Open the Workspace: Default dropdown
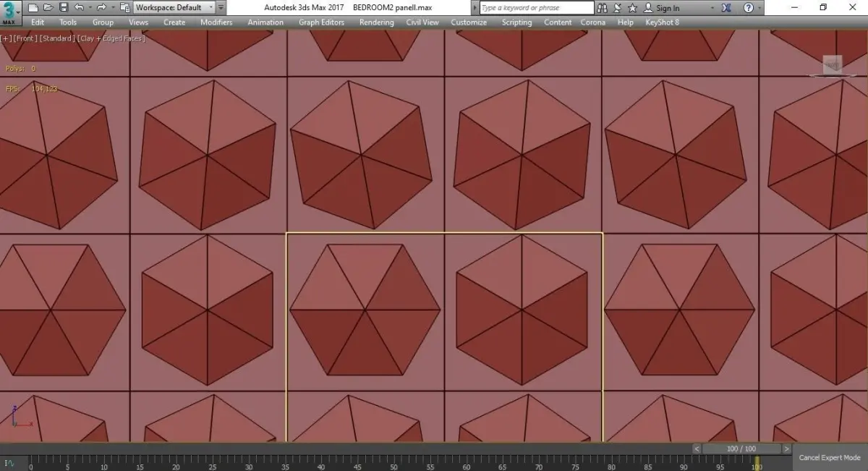 [174, 7]
